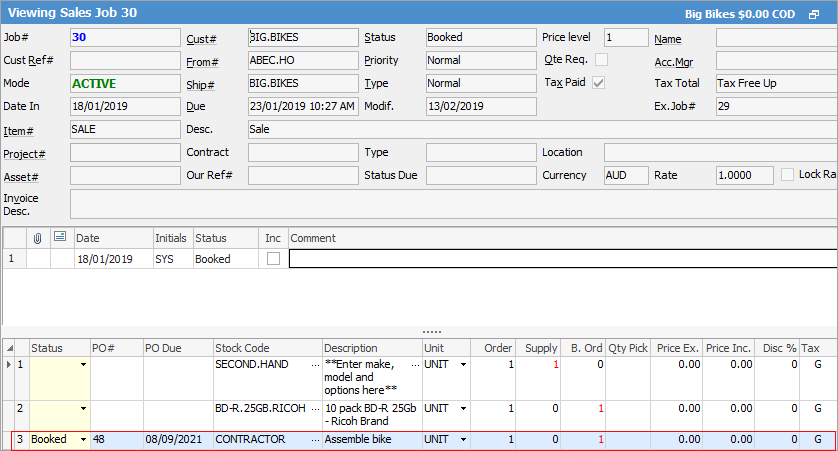Viewport: 838px width, 451px height.
Task: Sort stock grid by Stock Code header
Action: 266,348
